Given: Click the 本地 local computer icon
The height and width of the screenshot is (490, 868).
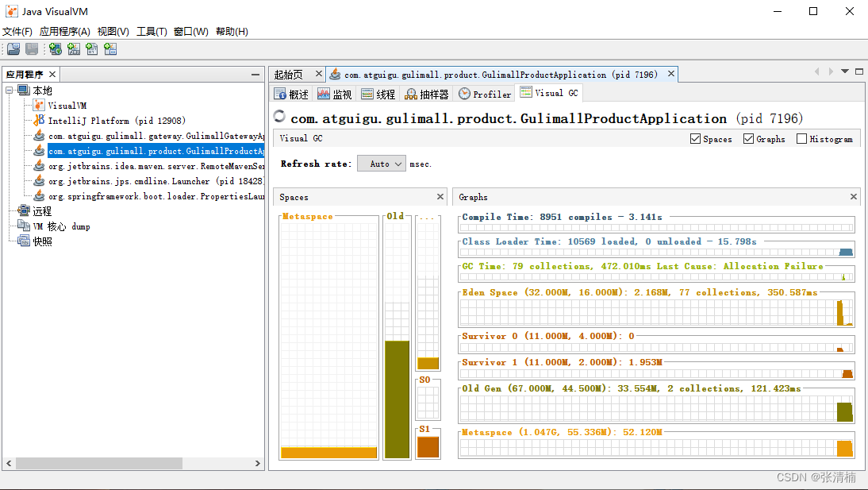Looking at the screenshot, I should 24,90.
